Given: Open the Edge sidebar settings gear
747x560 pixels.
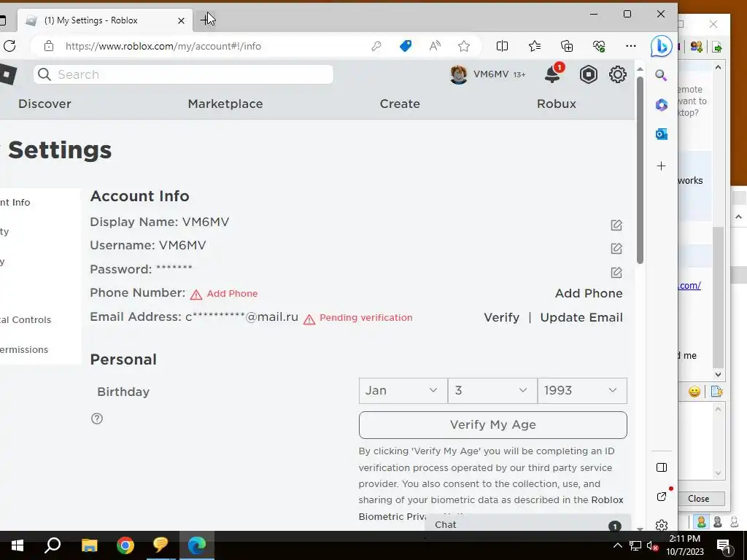Looking at the screenshot, I should click(661, 525).
